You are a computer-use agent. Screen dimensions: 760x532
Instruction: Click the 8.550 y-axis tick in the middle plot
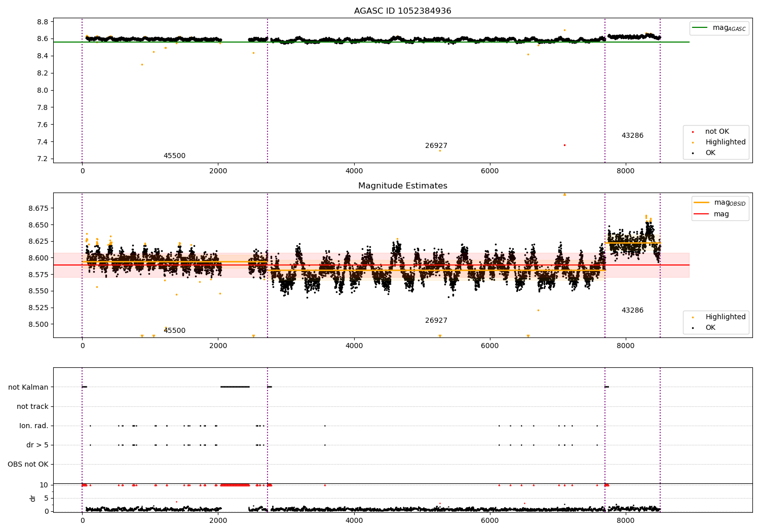click(39, 291)
